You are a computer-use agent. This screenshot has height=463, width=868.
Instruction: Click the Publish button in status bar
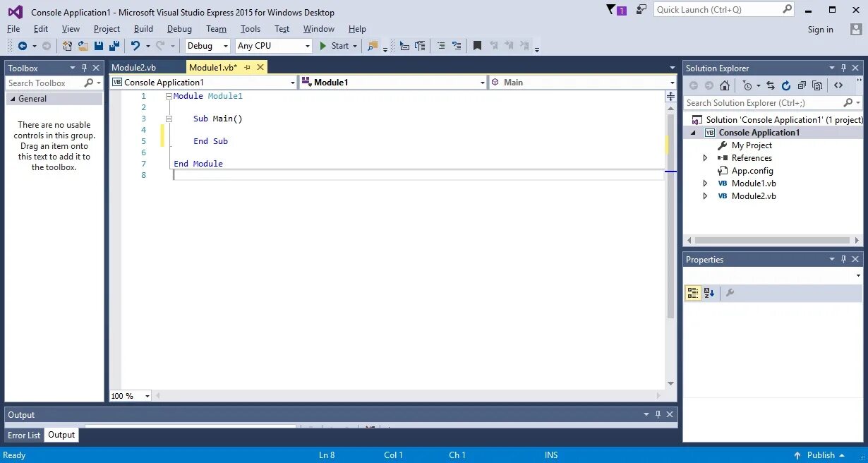tap(820, 455)
